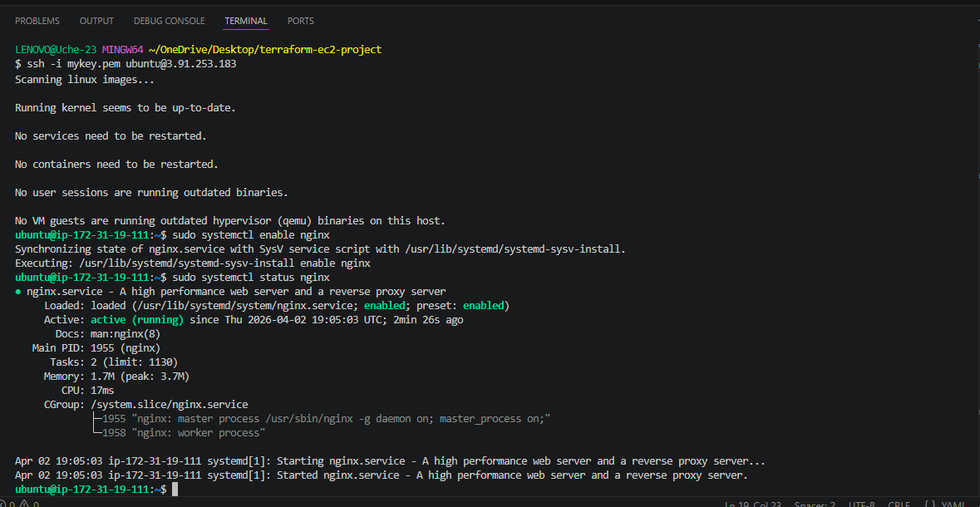Image resolution: width=980 pixels, height=507 pixels.
Task: Click the terminal prompt ubuntu@ip-172-31-19-111 line
Action: pyautogui.click(x=83, y=489)
